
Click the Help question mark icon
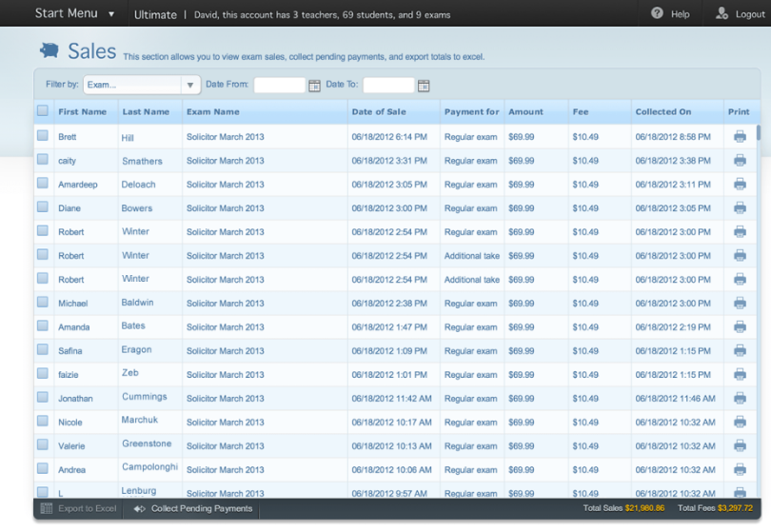[x=657, y=13]
